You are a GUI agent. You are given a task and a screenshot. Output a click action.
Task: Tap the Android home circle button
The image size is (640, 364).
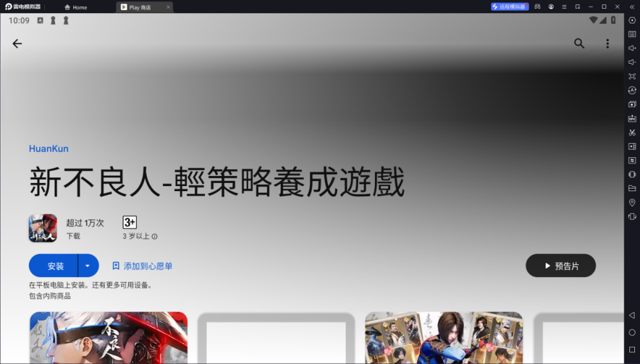632,333
